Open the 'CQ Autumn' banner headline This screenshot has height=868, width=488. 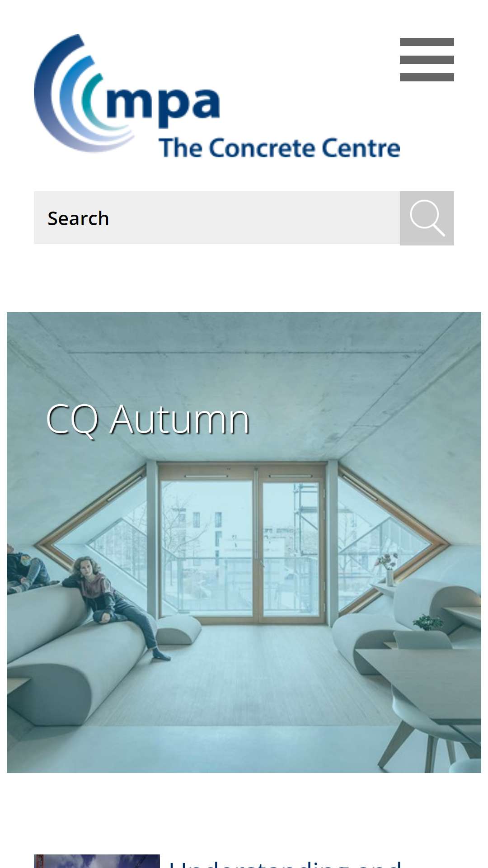coord(148,420)
